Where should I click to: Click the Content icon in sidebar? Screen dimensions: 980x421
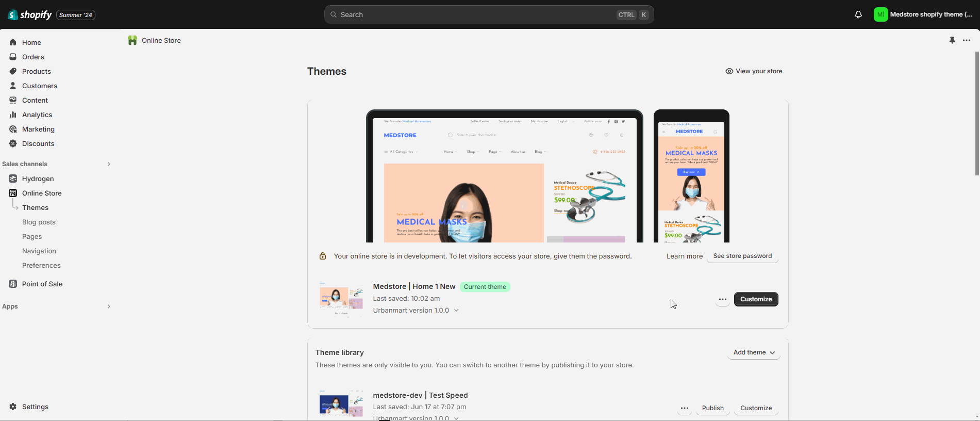pyautogui.click(x=13, y=100)
